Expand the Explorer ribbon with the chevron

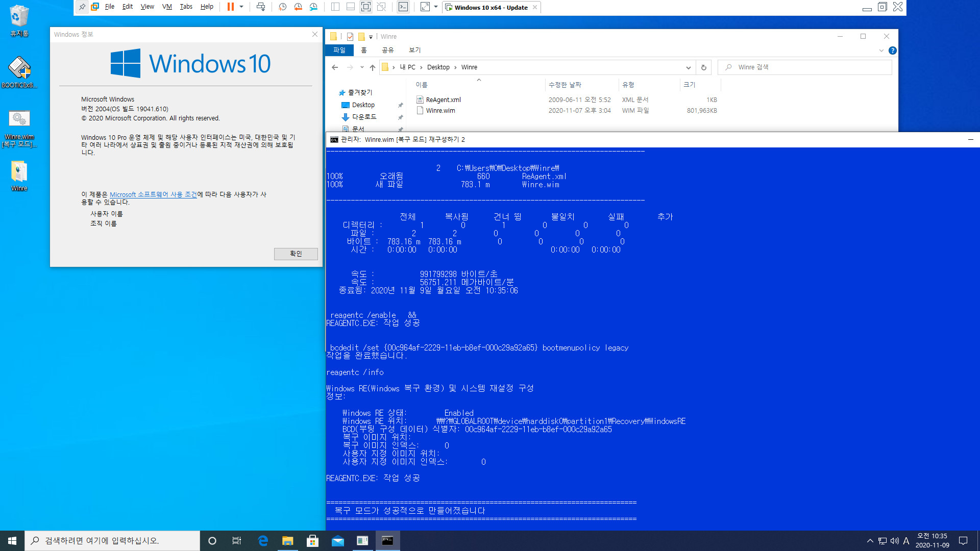[881, 51]
